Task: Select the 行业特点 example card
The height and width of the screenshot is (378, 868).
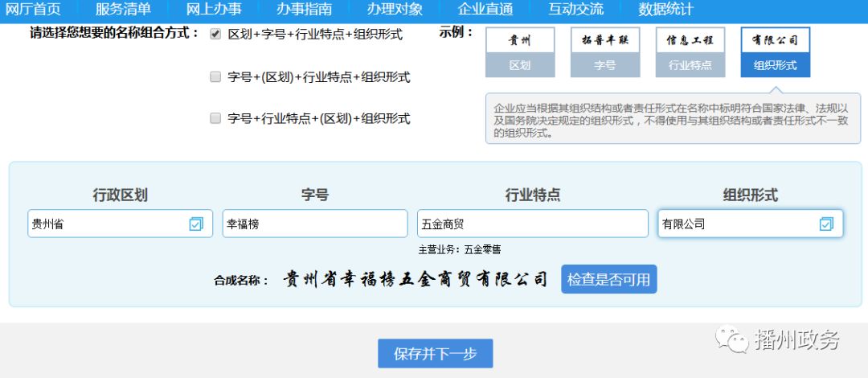Action: (690, 52)
